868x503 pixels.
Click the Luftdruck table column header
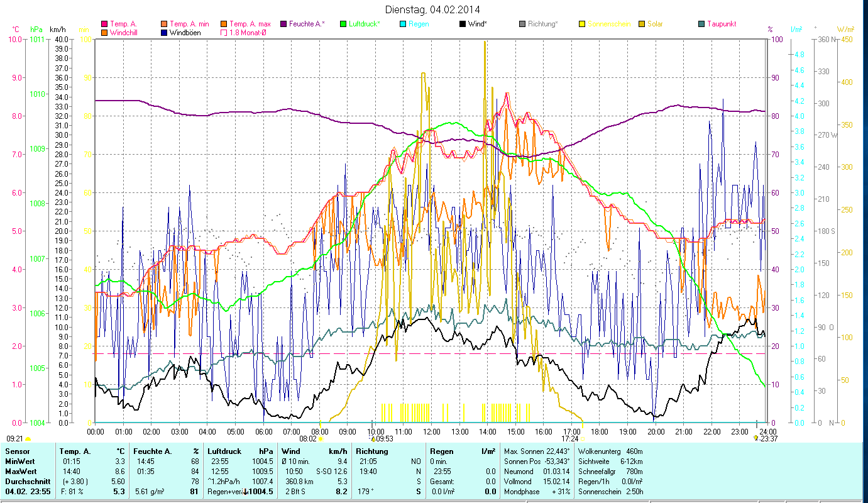pos(224,451)
